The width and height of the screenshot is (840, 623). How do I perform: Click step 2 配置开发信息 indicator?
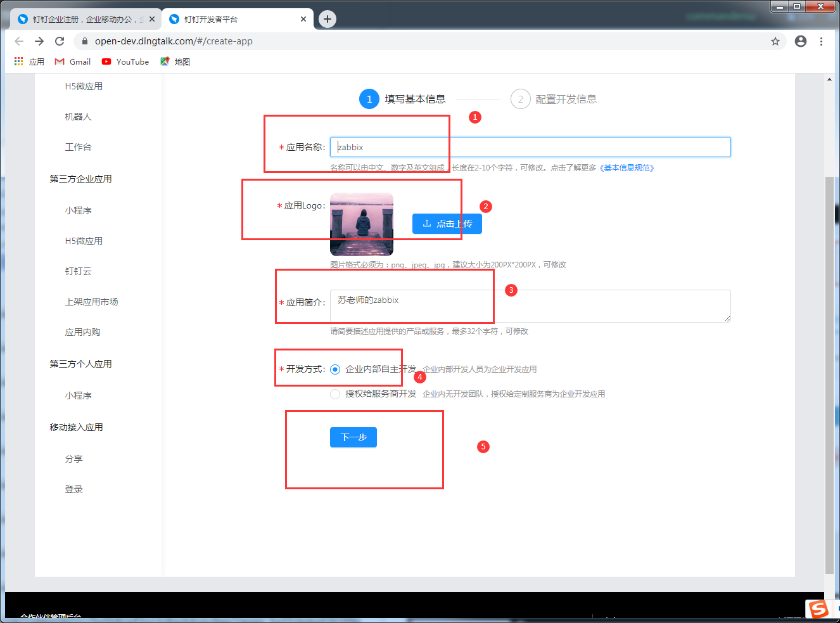[554, 99]
